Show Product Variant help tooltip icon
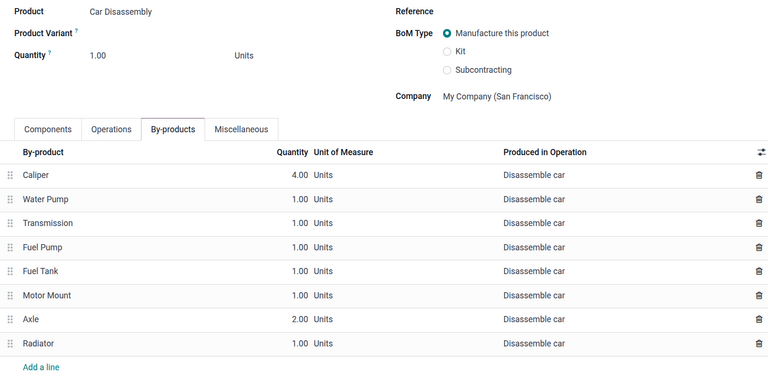 click(x=76, y=31)
